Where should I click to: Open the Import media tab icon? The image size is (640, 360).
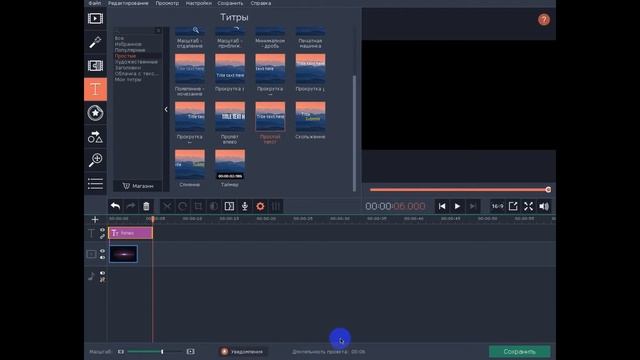[95, 18]
